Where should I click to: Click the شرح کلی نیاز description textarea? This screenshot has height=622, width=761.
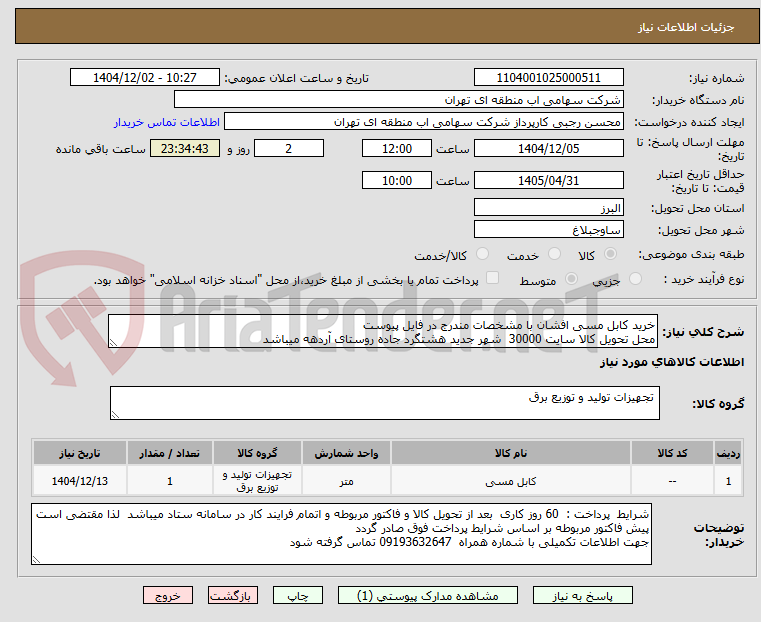[383, 331]
